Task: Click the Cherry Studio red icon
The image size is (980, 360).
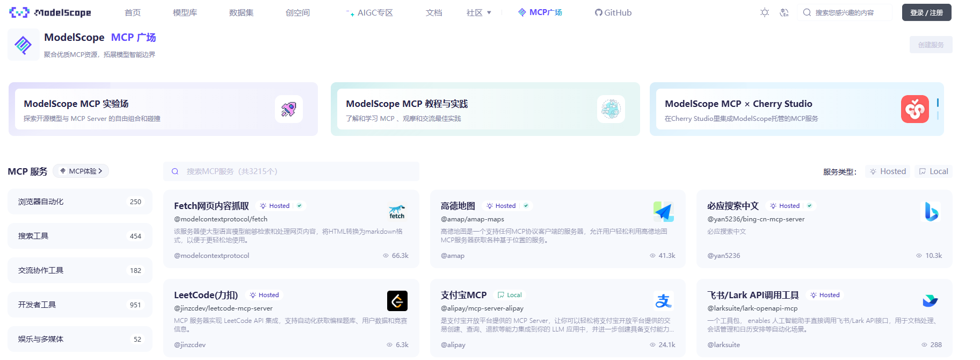Action: tap(915, 109)
